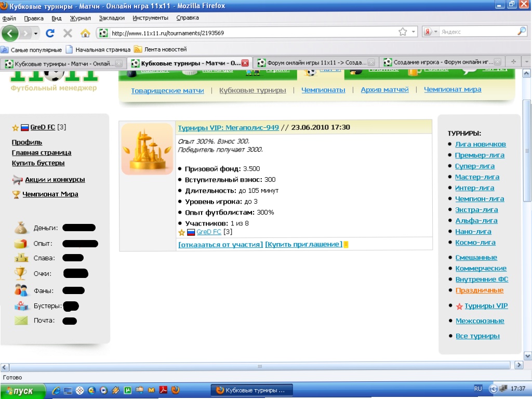The image size is (532, 399).
Task: Click the gold trophy icon beside Очки
Action: pos(21,273)
